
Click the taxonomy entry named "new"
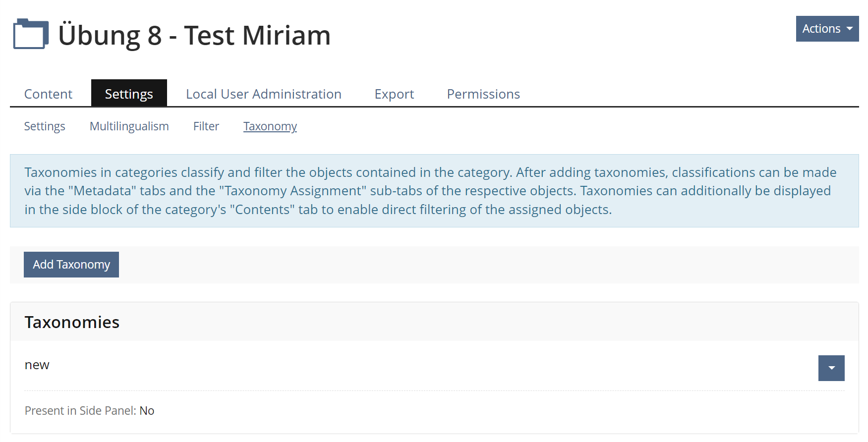click(x=37, y=365)
